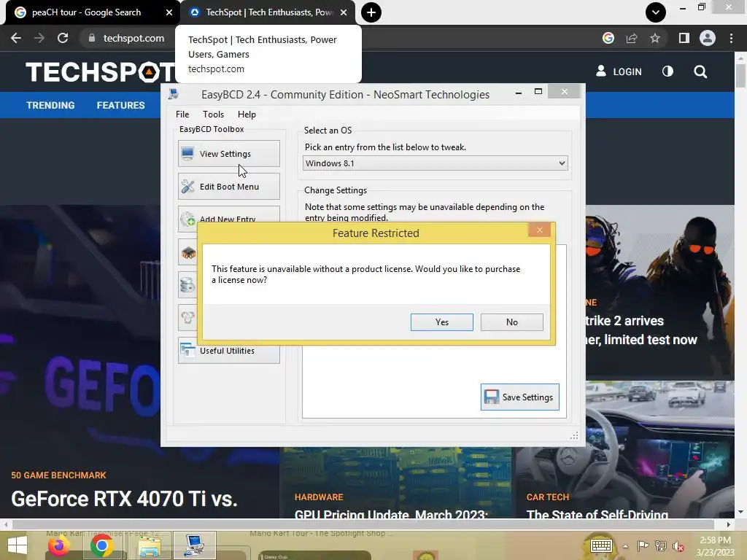The width and height of the screenshot is (747, 560).
Task: Show hidden system tray icons
Action: pos(625,546)
